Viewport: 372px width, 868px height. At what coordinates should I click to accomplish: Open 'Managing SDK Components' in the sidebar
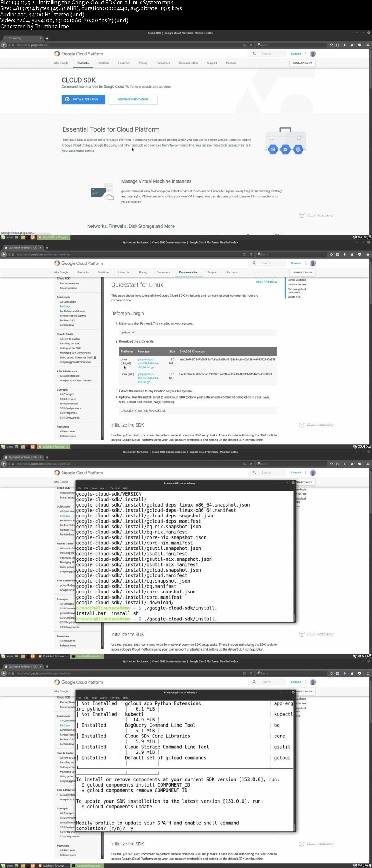tap(75, 353)
